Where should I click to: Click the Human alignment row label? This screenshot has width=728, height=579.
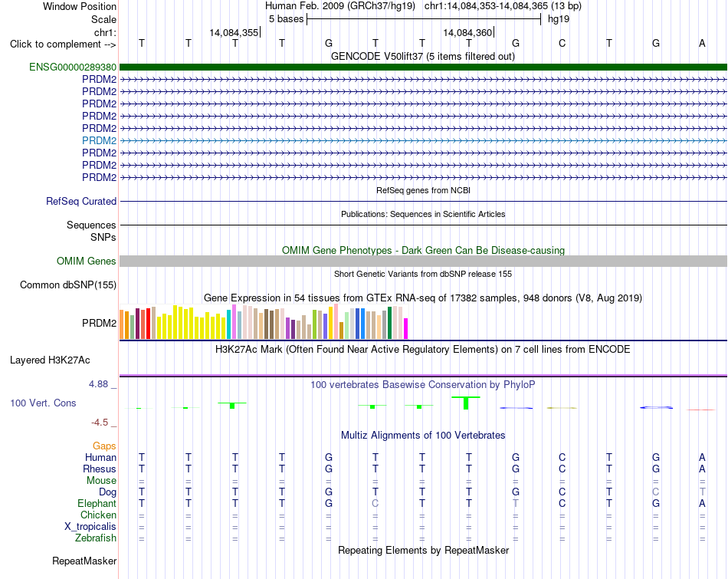100,457
